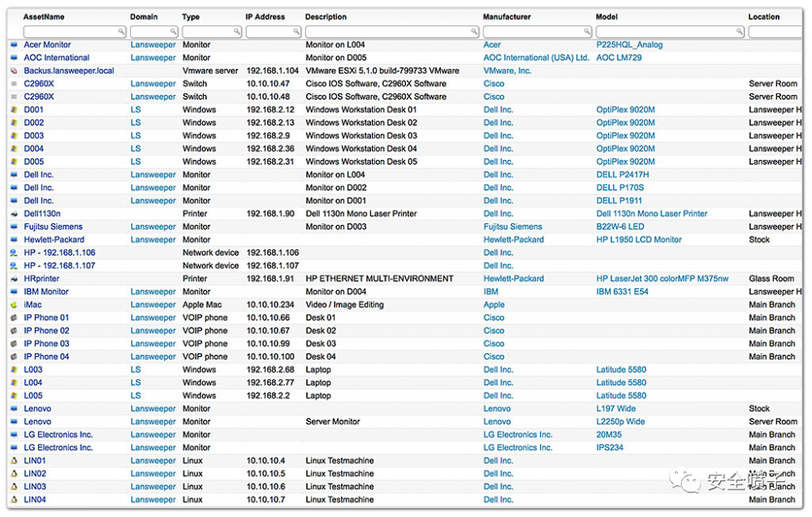Focus the Domain filter field
812x517 pixels.
[x=153, y=32]
